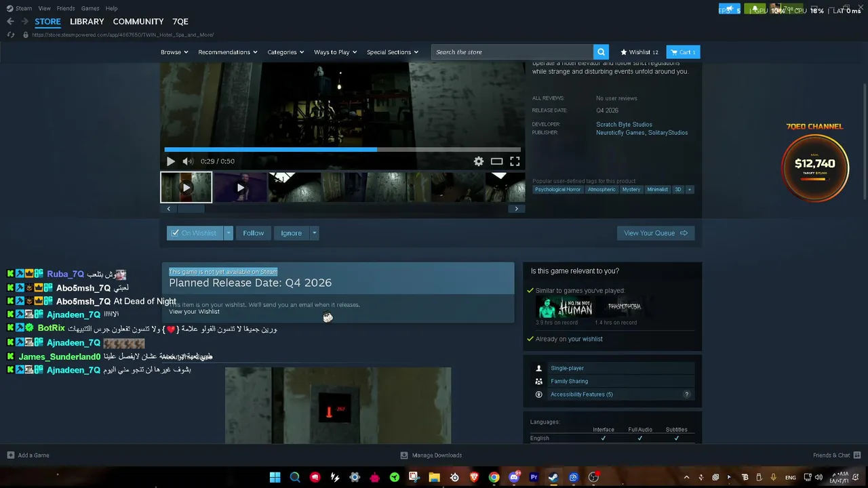Add a tag with plus button
Screen dimensions: 868x488
pos(690,190)
